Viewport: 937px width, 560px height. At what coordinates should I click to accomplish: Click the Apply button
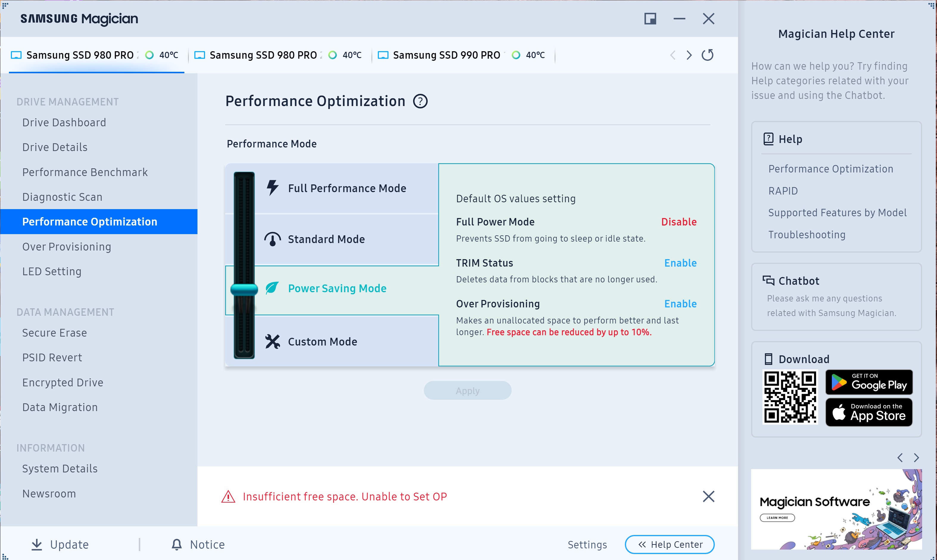point(467,391)
